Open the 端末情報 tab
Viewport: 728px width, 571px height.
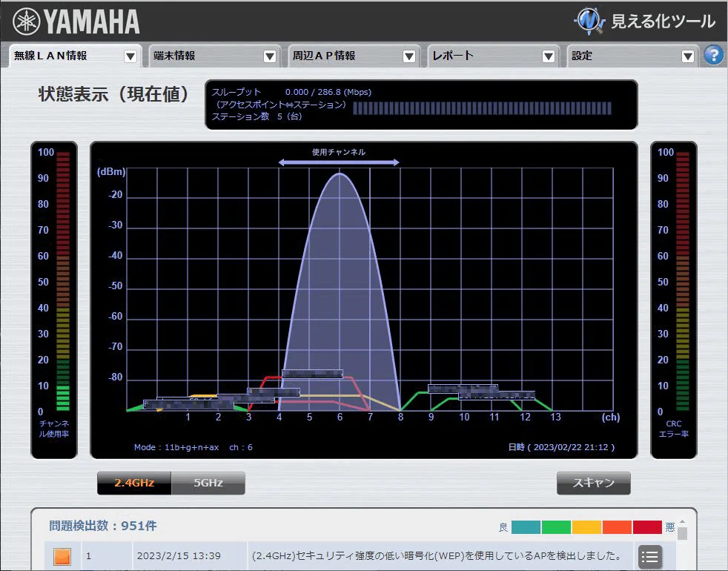click(x=214, y=56)
